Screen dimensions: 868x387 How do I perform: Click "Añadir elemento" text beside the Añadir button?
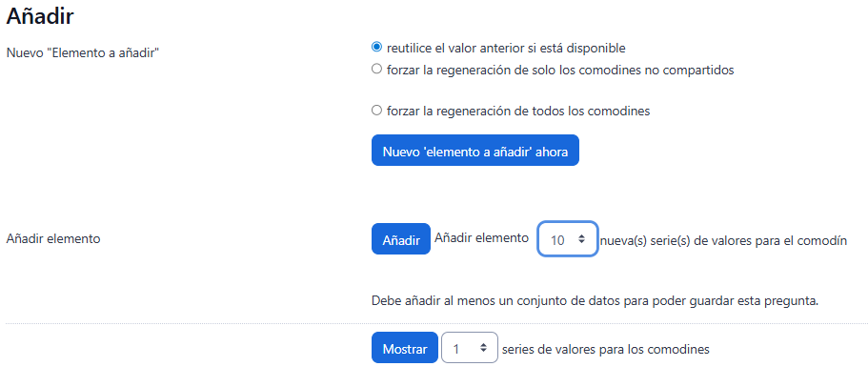(x=480, y=238)
